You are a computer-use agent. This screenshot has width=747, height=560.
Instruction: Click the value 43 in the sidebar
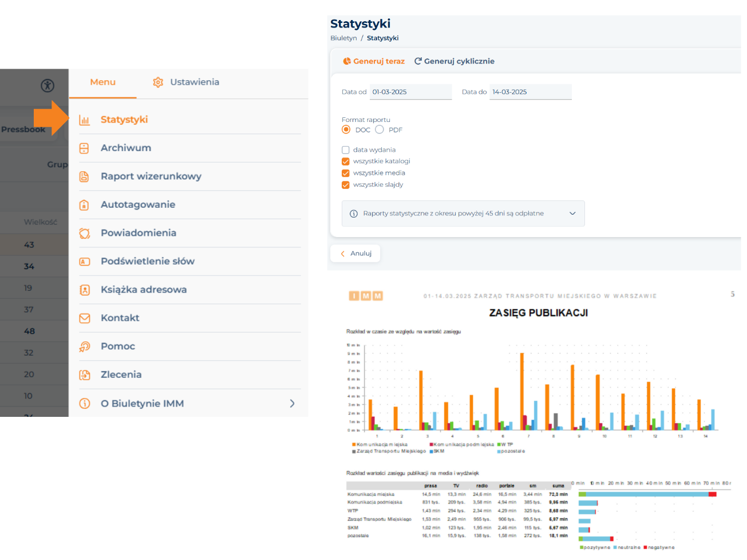tap(29, 245)
